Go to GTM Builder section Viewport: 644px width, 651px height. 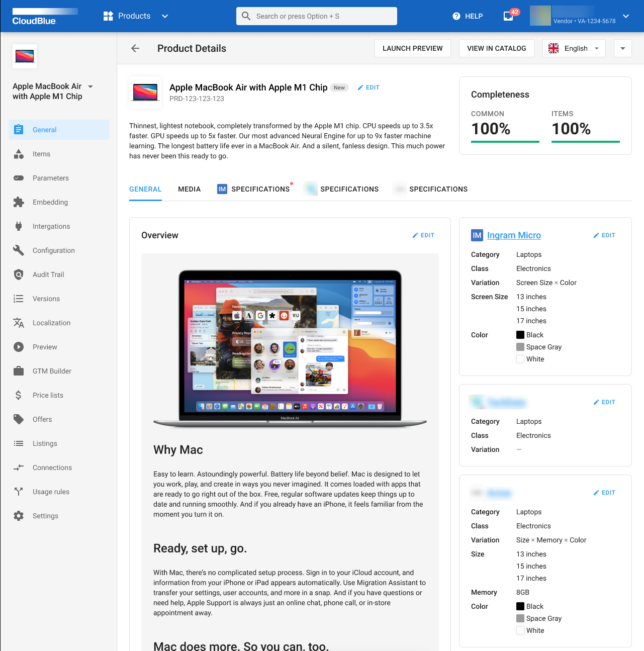pyautogui.click(x=52, y=371)
